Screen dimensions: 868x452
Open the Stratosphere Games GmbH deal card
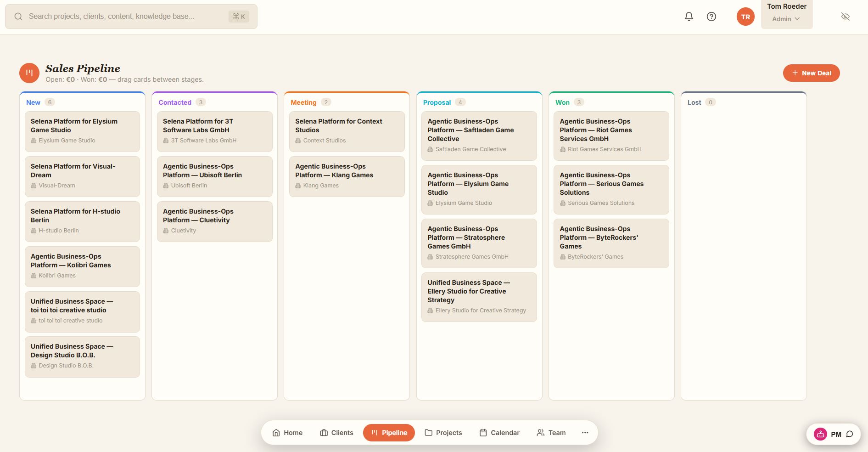click(479, 243)
